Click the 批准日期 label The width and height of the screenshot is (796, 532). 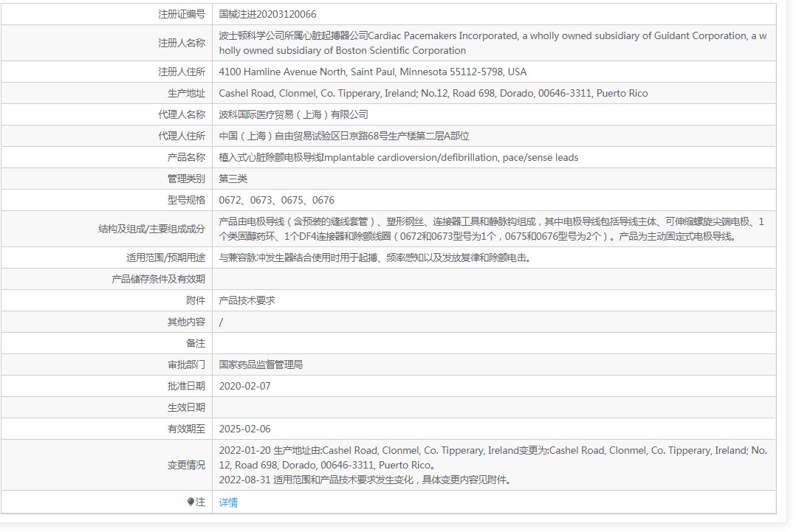click(186, 386)
